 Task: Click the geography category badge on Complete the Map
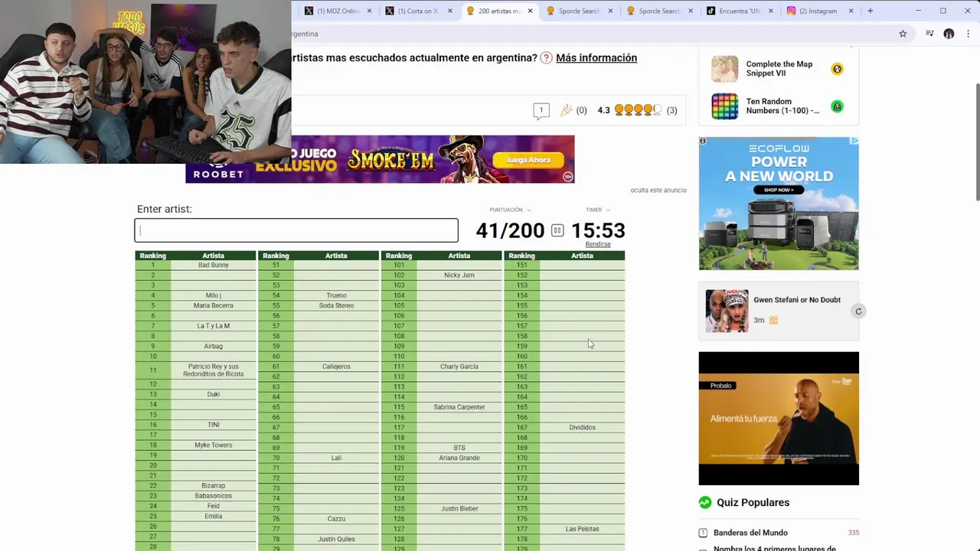pyautogui.click(x=837, y=69)
